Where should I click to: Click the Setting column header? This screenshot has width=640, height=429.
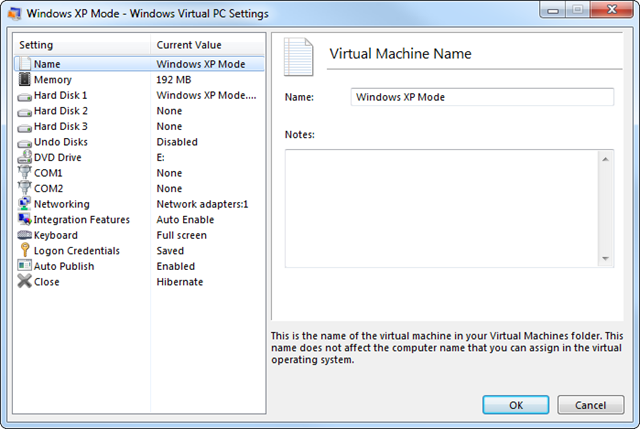[80, 45]
